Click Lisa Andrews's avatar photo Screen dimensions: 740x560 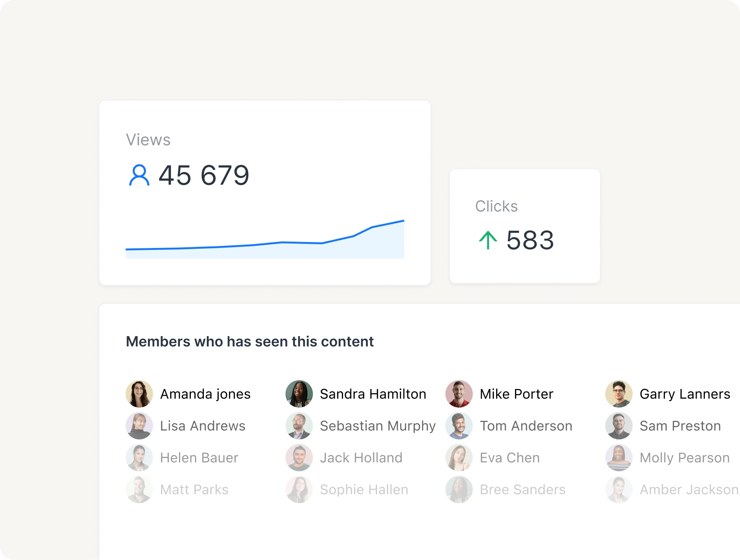point(139,426)
